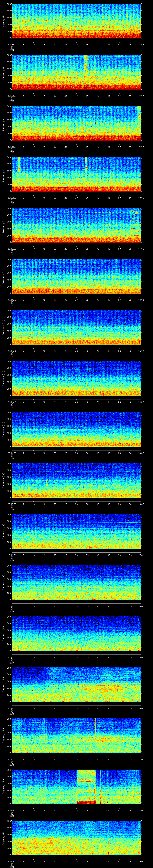Select the 20:17:00 start time label
The height and width of the screenshot is (868, 153).
[x=12, y=606]
